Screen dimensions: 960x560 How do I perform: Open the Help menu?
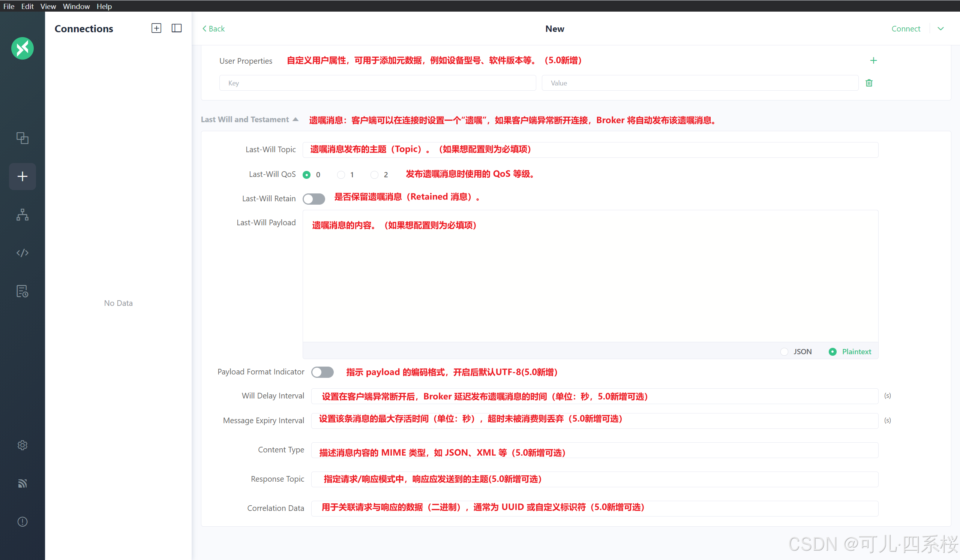104,6
